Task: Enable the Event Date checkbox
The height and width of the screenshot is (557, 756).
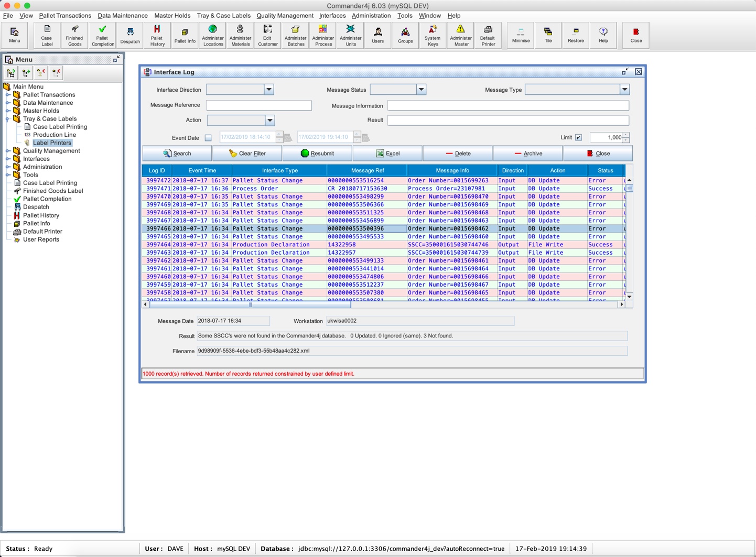Action: 208,138
